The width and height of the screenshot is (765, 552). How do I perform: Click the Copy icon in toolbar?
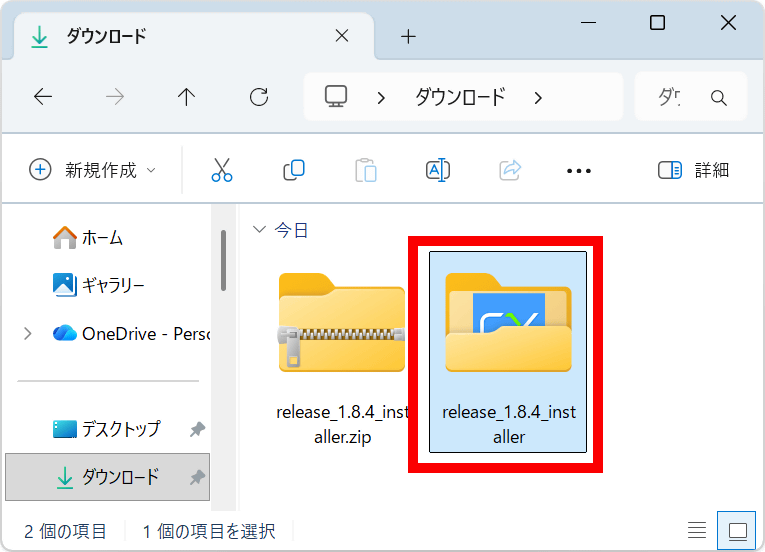pos(294,170)
